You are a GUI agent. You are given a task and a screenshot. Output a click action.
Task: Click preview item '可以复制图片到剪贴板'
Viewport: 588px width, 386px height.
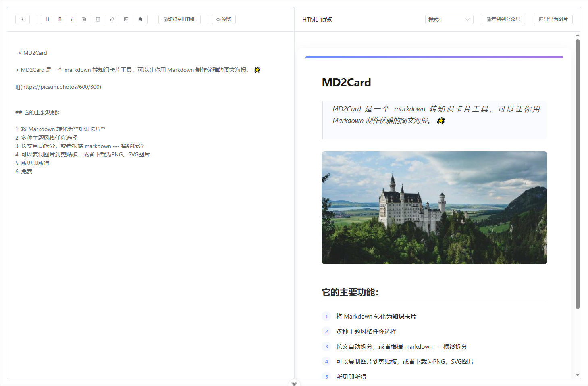pos(405,362)
